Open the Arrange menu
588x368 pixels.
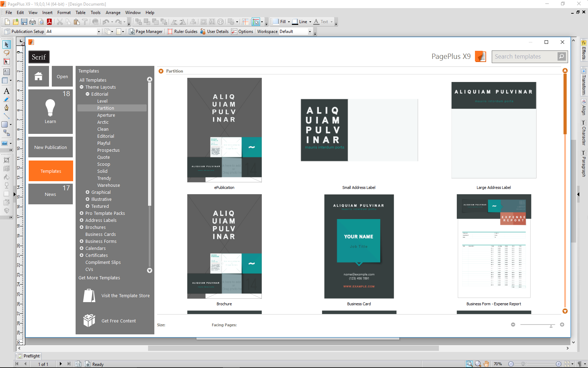coord(113,13)
